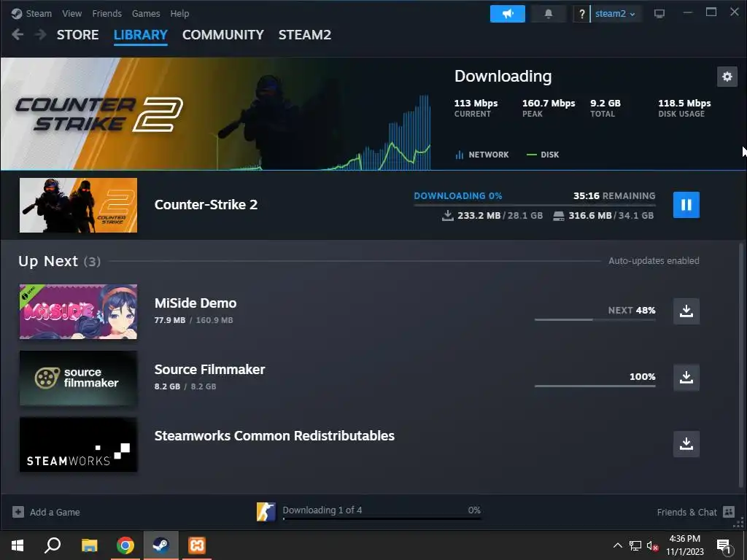Screen dimensions: 747x560
Task: Click the muted volume tray icon
Action: coord(653,545)
